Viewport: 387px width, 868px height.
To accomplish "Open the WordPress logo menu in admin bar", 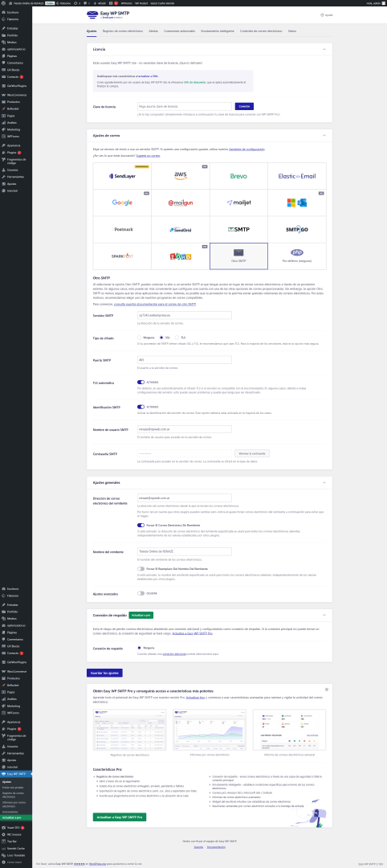I will (x=3, y=2).
